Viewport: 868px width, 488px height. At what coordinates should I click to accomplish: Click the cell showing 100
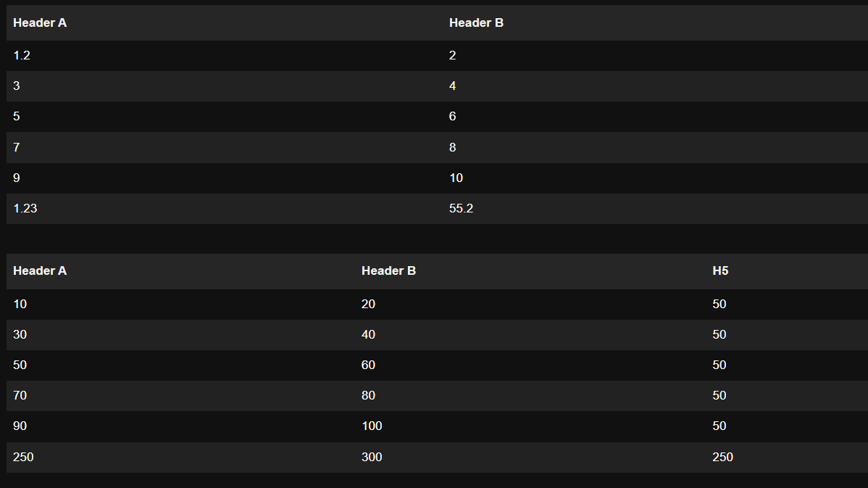[x=372, y=426]
